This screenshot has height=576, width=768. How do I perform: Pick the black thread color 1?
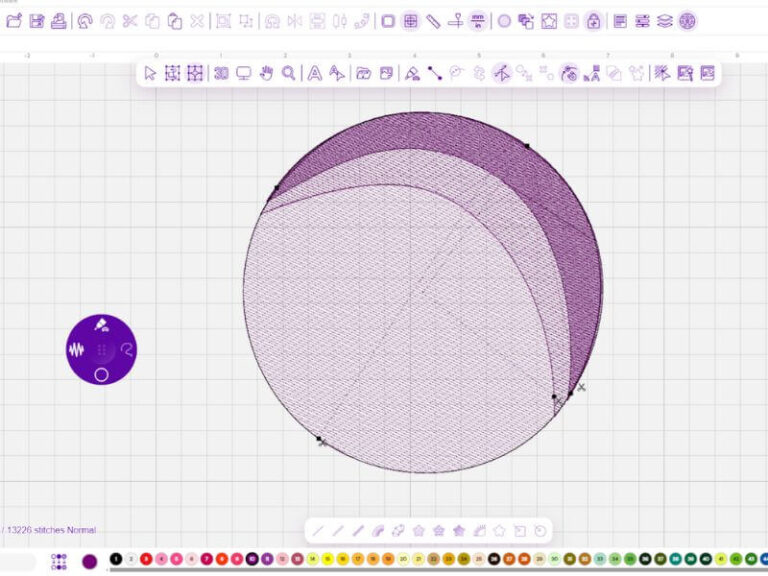(116, 560)
